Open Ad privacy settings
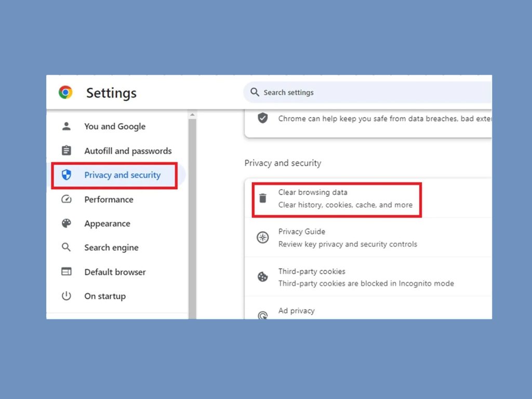 [x=368, y=308]
